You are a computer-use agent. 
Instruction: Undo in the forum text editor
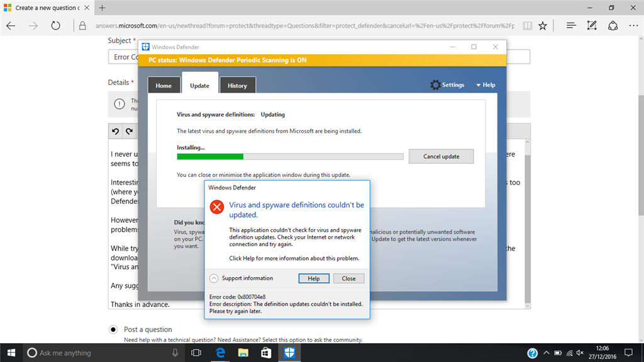click(116, 131)
